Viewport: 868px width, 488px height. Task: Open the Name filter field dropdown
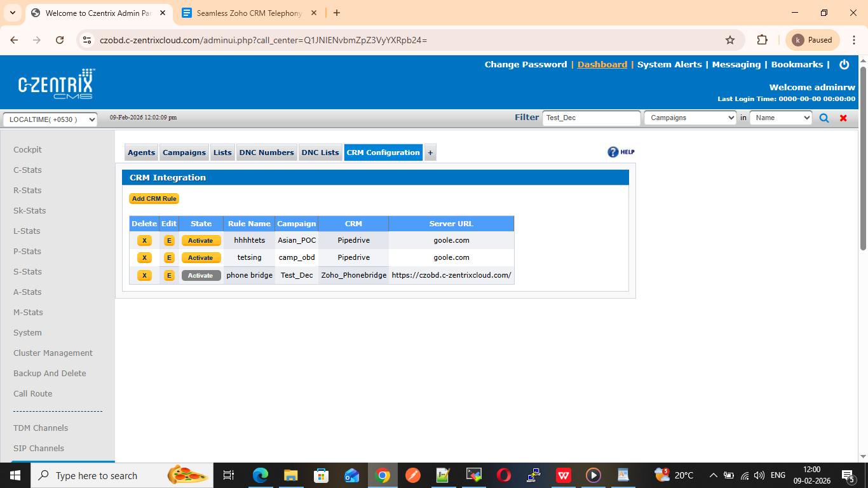pos(780,118)
